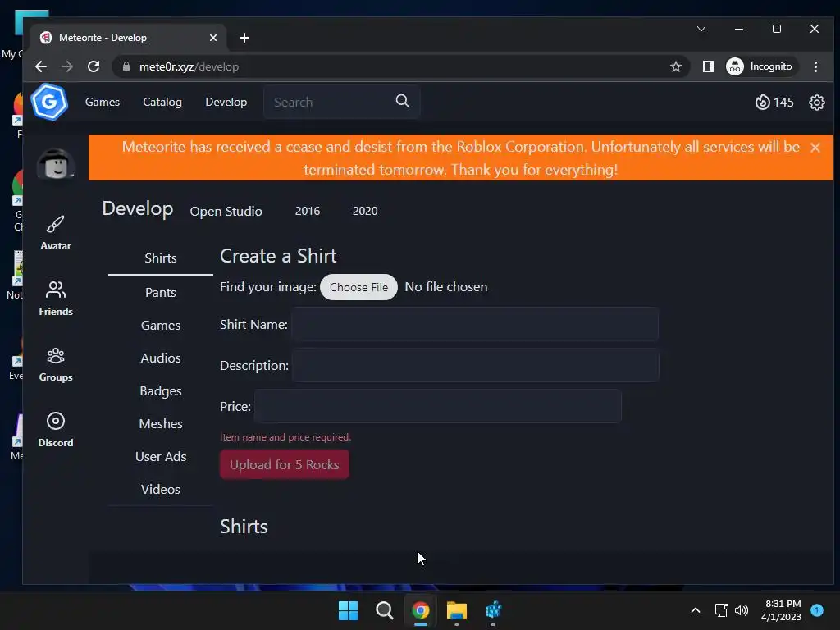The height and width of the screenshot is (630, 840).
Task: Close the Meteorite - Develop tab
Action: (212, 38)
